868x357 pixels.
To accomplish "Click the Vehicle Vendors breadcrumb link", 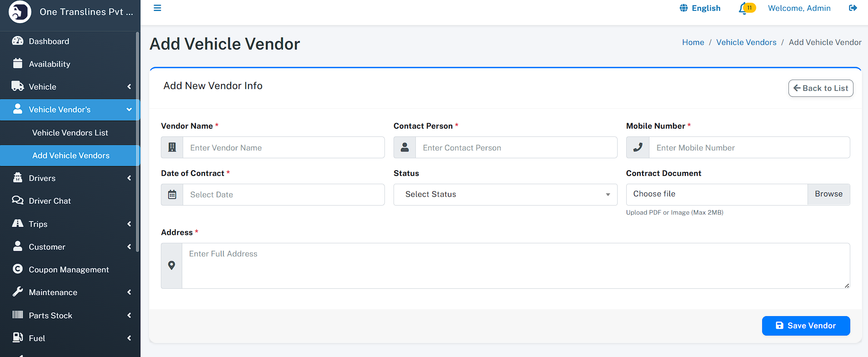I will [746, 42].
